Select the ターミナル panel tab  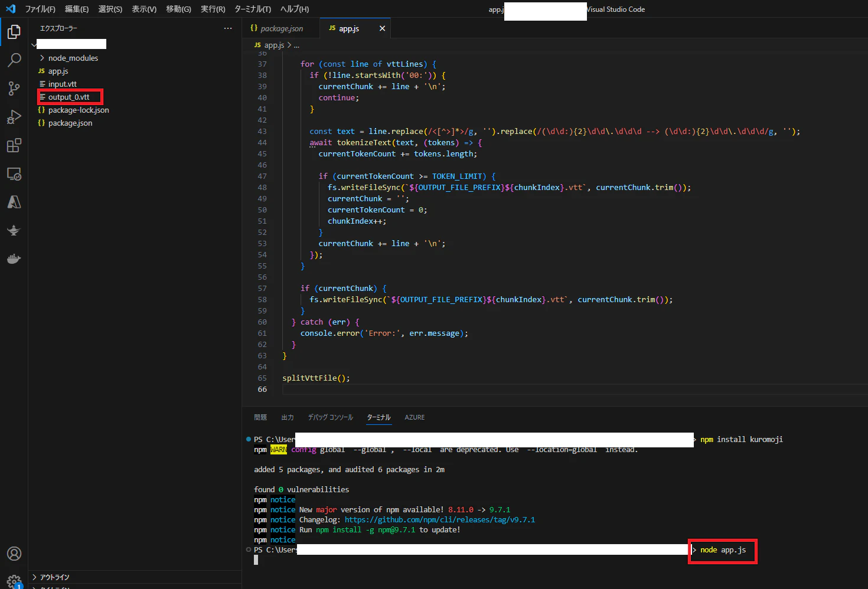point(378,417)
